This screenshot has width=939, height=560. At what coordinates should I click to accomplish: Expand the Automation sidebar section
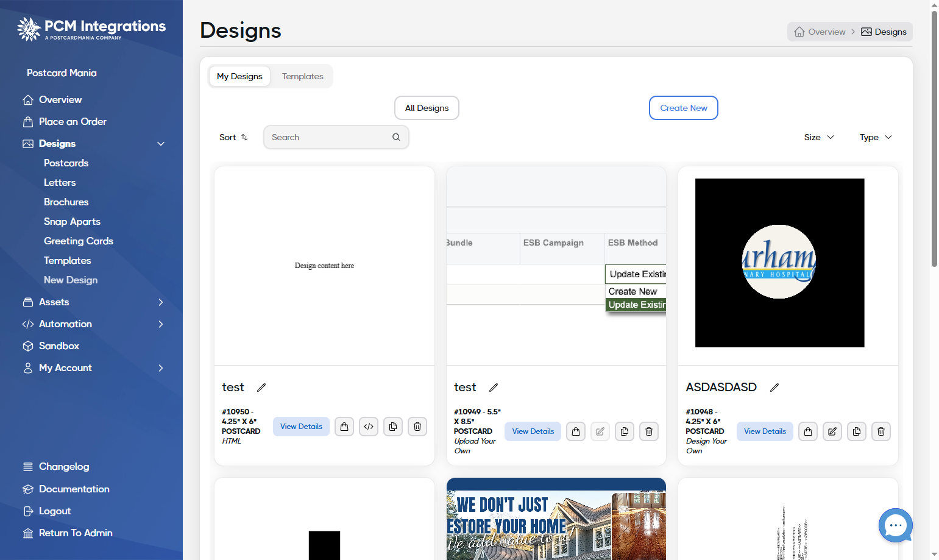coord(161,324)
